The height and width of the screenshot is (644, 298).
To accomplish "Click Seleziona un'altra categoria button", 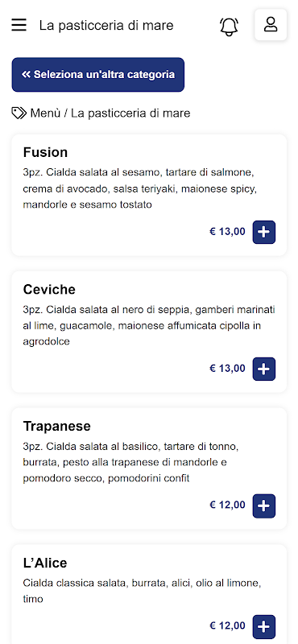I will pos(97,74).
